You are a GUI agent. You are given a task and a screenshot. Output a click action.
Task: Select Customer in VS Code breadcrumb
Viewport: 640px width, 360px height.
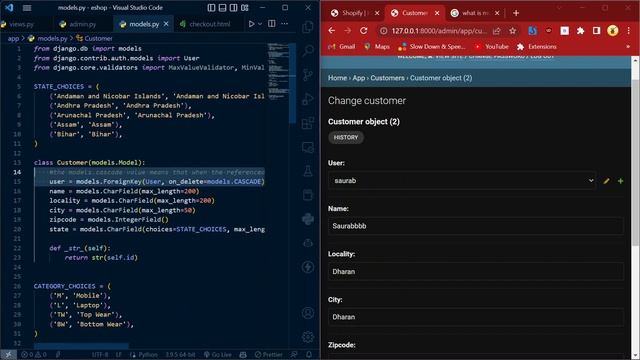(x=94, y=38)
